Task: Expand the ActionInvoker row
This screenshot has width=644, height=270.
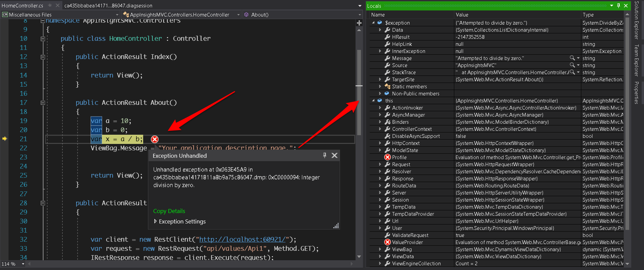Action: 380,108
